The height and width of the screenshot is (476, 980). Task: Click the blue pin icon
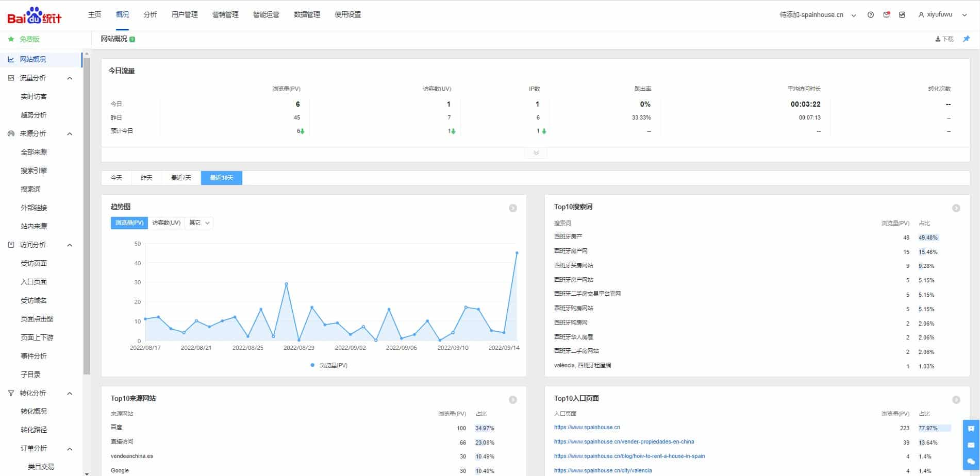(x=966, y=39)
